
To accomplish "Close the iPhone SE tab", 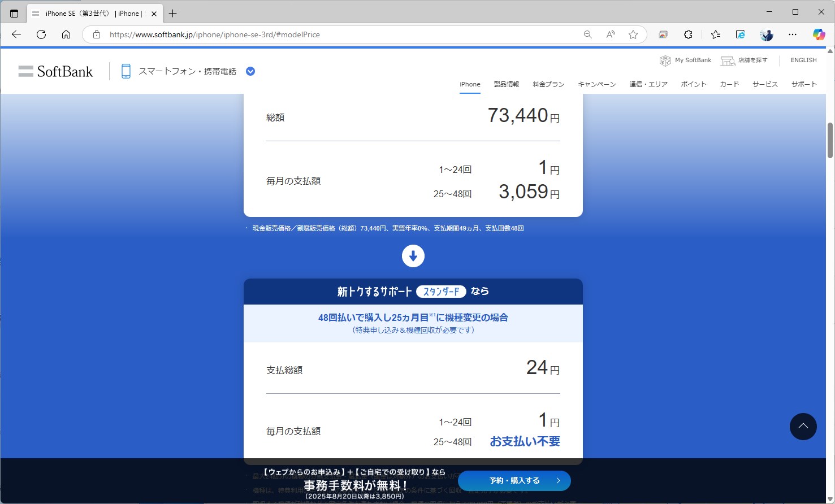I will pyautogui.click(x=154, y=14).
